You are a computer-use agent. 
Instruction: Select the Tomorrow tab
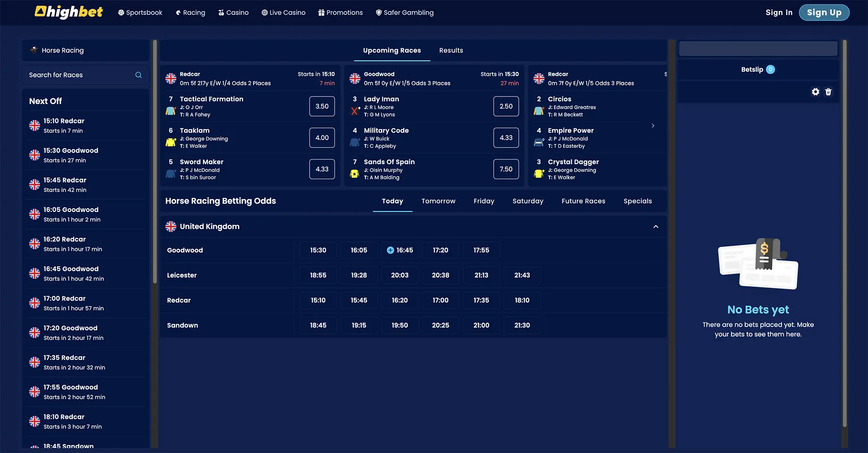[438, 201]
